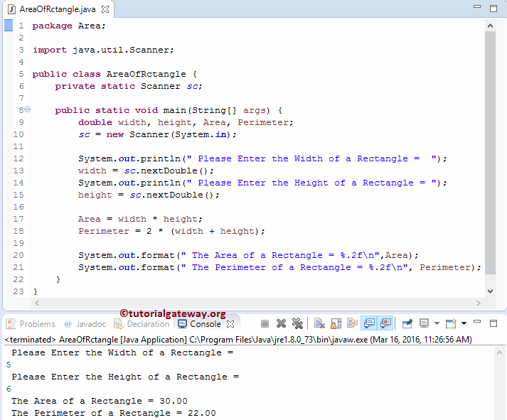
Task: Click 'format' on line 20
Action: [x=157, y=255]
